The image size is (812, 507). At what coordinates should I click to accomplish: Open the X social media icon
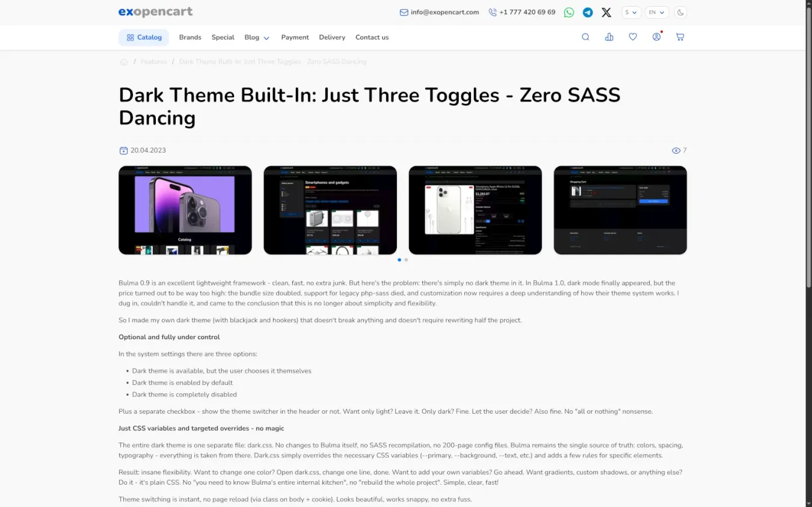(x=606, y=13)
